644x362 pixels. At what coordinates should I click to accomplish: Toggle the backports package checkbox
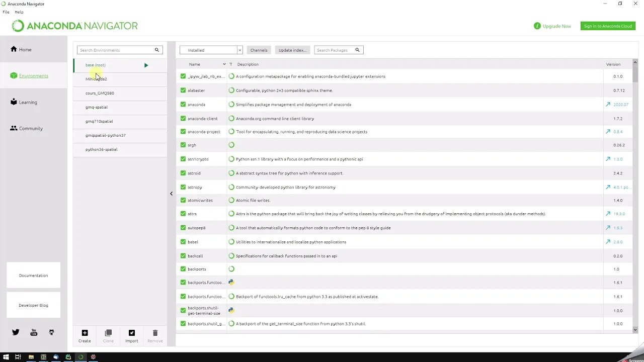pyautogui.click(x=183, y=269)
